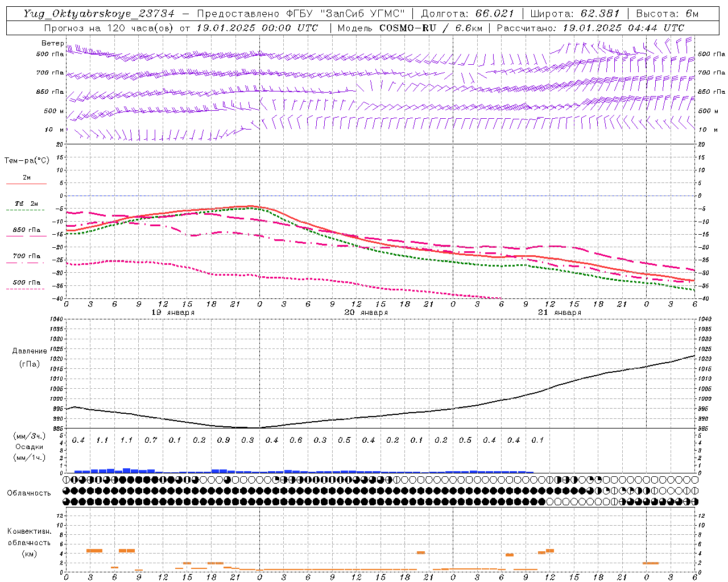Click the 20 января date label
728x582 pixels.
[x=366, y=313]
